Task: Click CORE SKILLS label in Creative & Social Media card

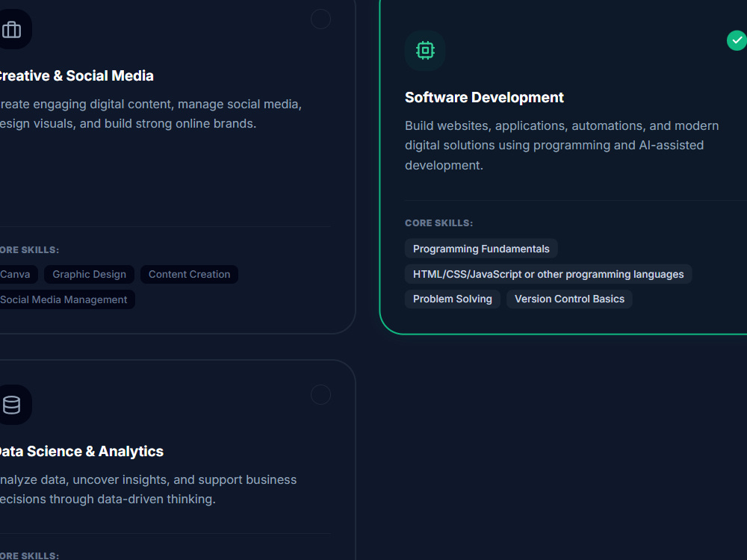Action: point(30,249)
